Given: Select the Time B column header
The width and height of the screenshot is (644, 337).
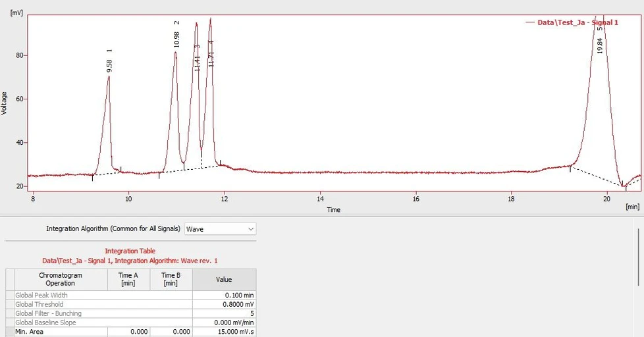Looking at the screenshot, I should tap(171, 280).
